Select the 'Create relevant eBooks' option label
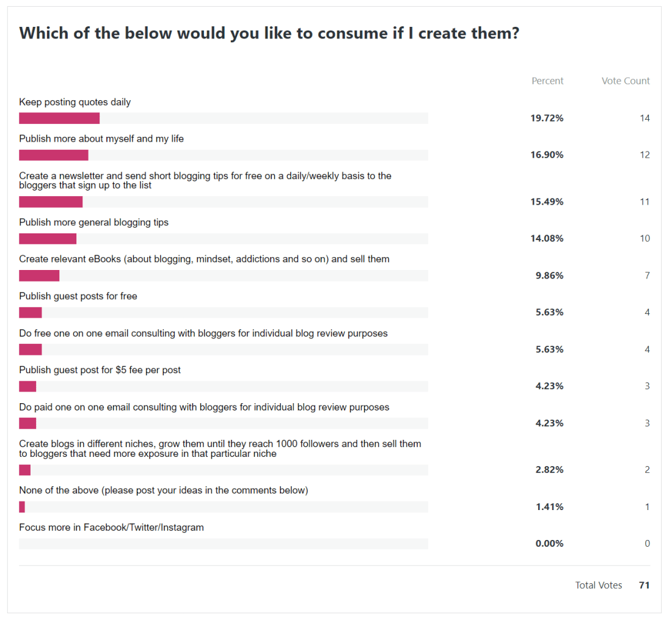 pos(204,259)
